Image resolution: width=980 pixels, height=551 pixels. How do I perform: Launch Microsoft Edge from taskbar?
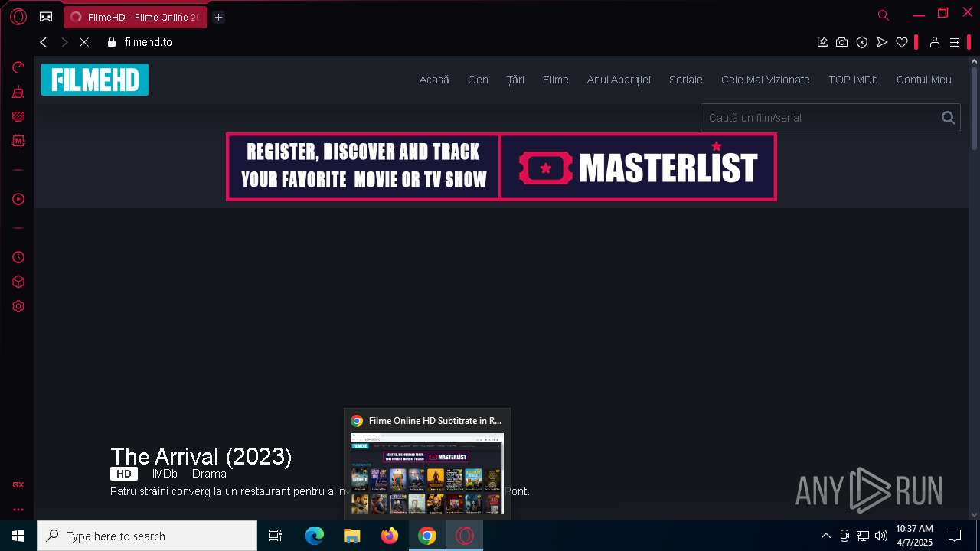point(315,536)
